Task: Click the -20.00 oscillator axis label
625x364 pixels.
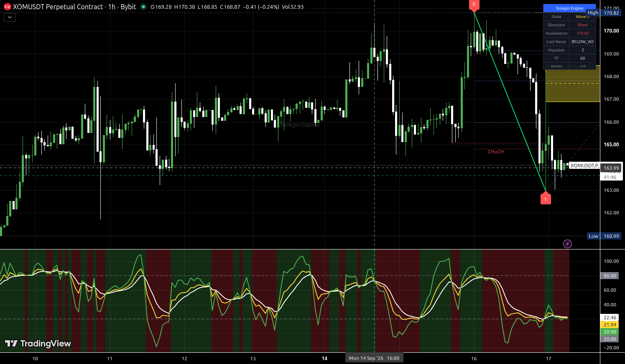Action: pyautogui.click(x=611, y=348)
